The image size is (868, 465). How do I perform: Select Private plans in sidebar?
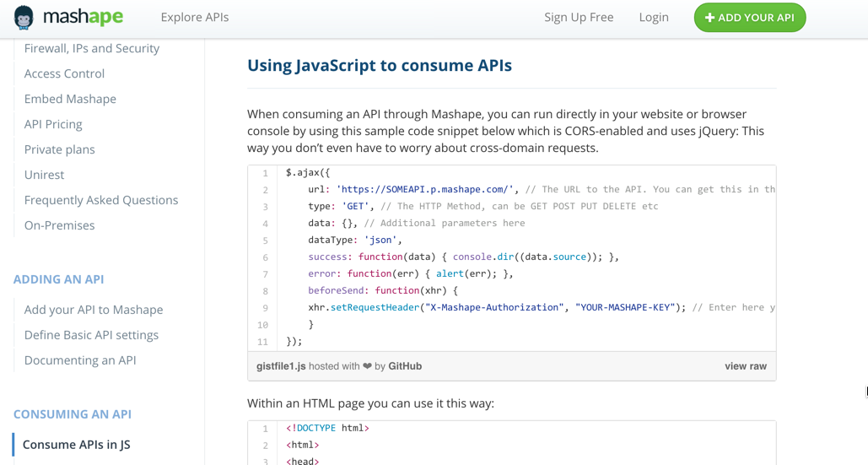click(x=59, y=149)
